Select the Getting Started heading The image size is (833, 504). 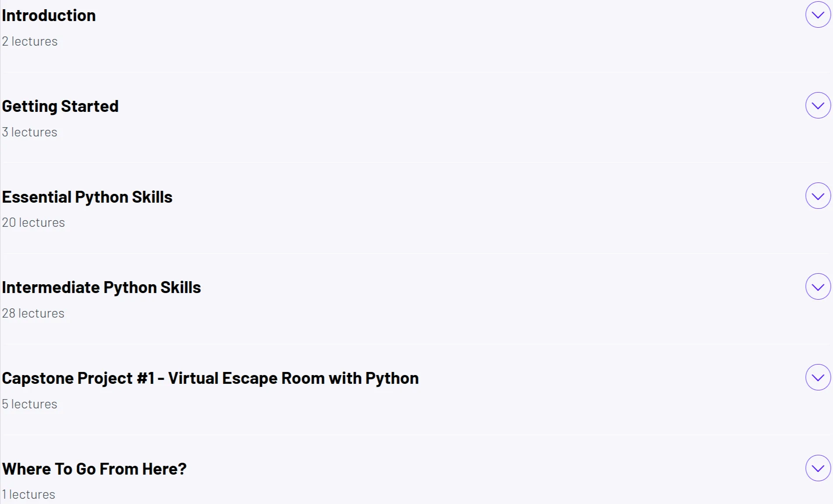pos(60,106)
